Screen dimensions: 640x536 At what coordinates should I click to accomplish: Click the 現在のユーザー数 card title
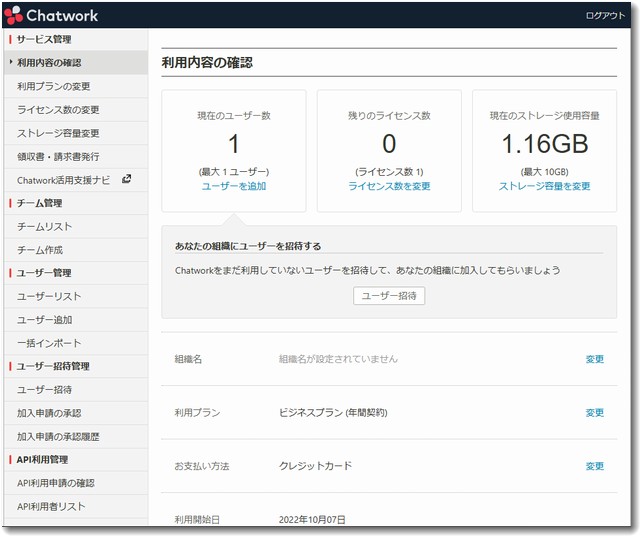click(234, 116)
